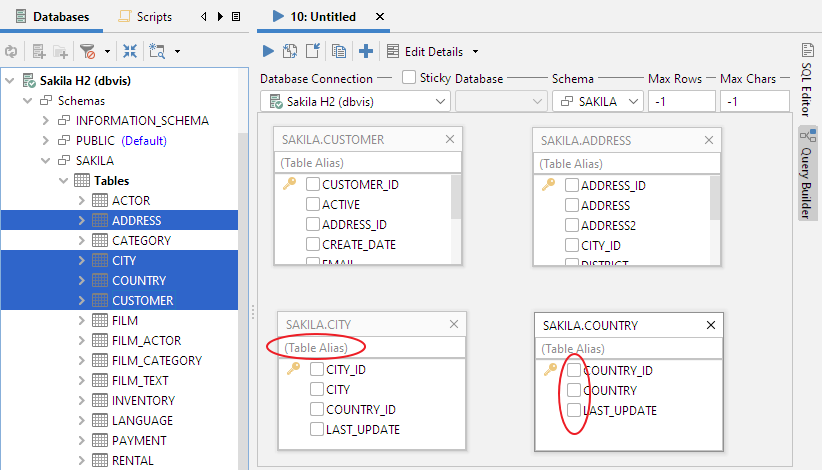This screenshot has height=470, width=822.
Task: Enable the Sticky Database checkbox
Action: (x=409, y=77)
